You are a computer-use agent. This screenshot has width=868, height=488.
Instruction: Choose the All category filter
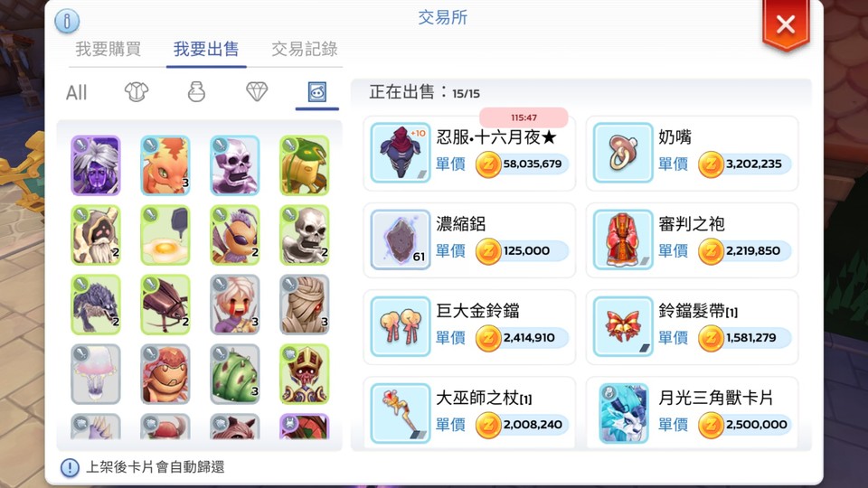click(76, 92)
